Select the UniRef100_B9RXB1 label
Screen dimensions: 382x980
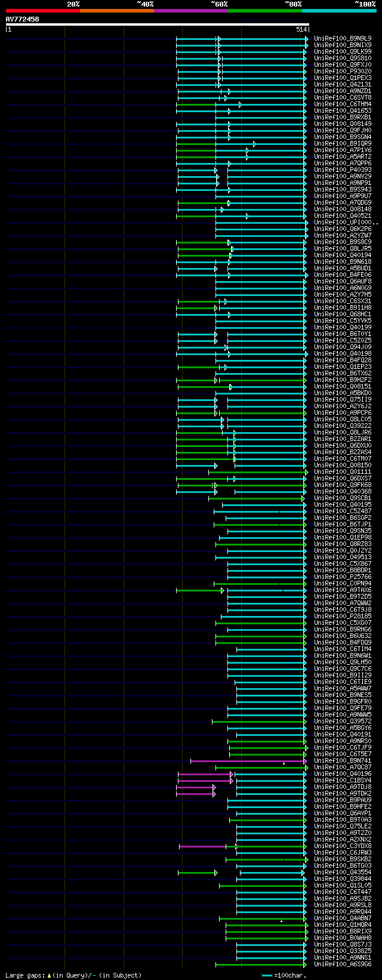coord(343,117)
